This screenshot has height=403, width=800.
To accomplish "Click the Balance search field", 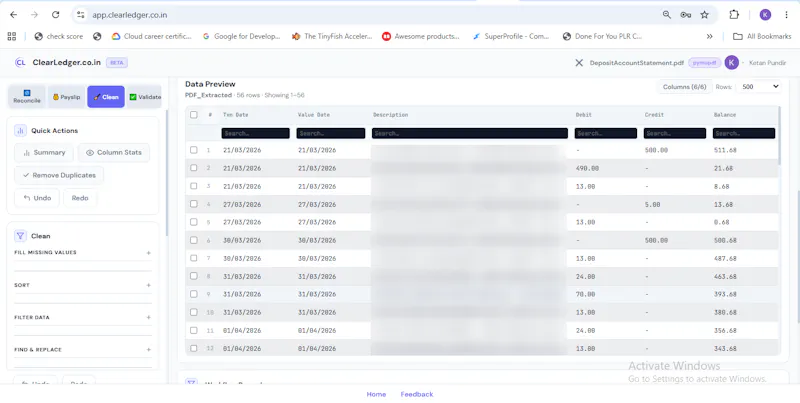I will 744,133.
